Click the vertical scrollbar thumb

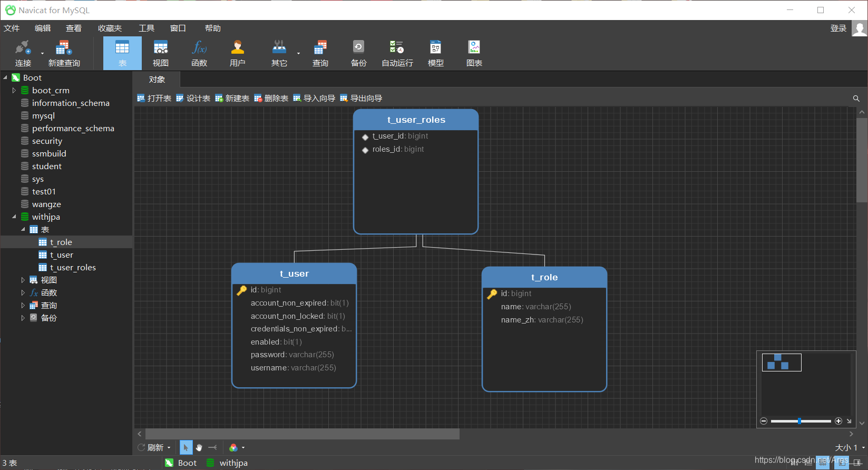tap(862, 160)
